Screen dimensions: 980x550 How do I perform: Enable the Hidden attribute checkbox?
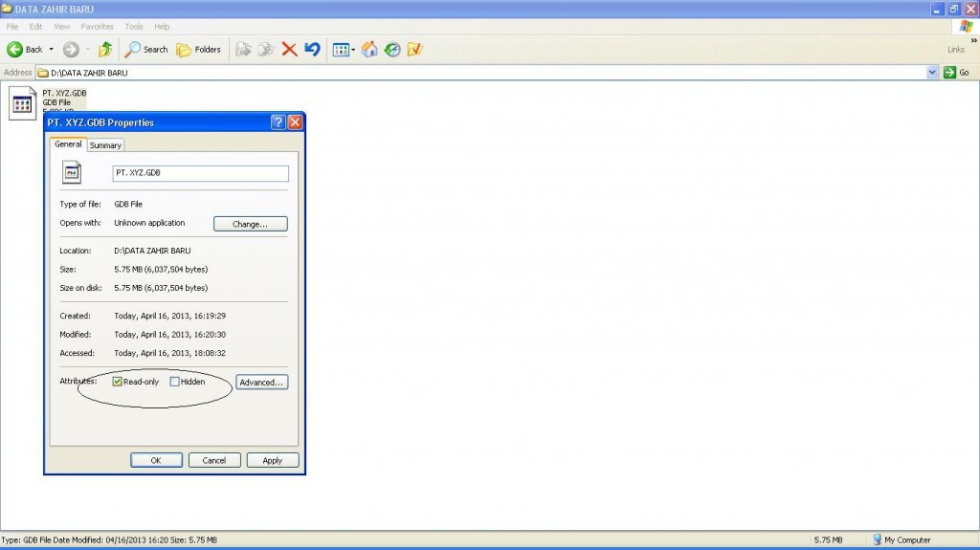pos(174,382)
